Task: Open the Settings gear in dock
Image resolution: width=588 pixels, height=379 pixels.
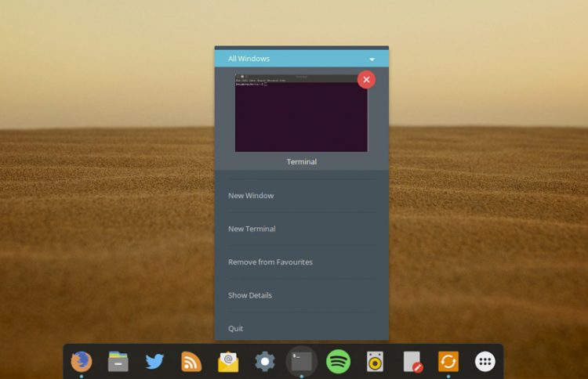Action: (x=265, y=362)
